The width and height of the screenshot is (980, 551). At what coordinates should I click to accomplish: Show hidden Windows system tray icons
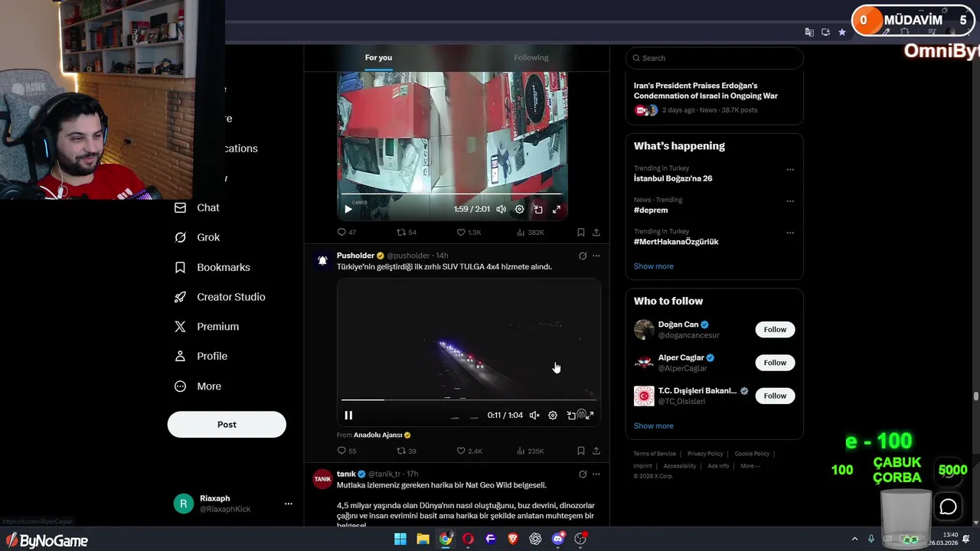tap(854, 539)
